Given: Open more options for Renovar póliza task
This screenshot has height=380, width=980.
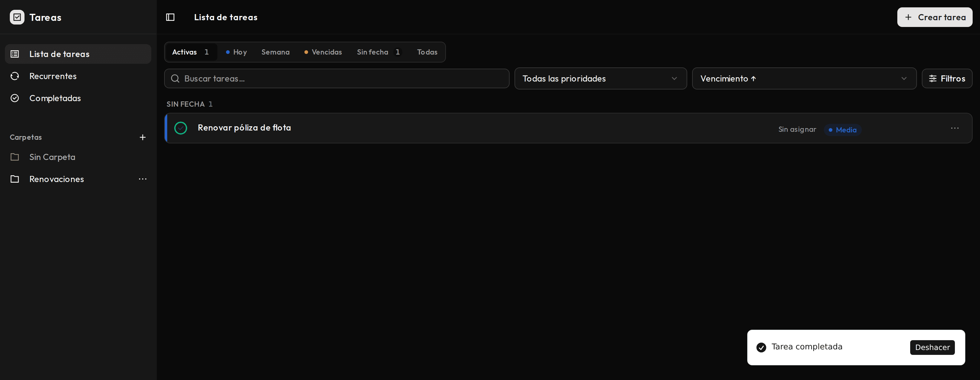Looking at the screenshot, I should pyautogui.click(x=955, y=128).
